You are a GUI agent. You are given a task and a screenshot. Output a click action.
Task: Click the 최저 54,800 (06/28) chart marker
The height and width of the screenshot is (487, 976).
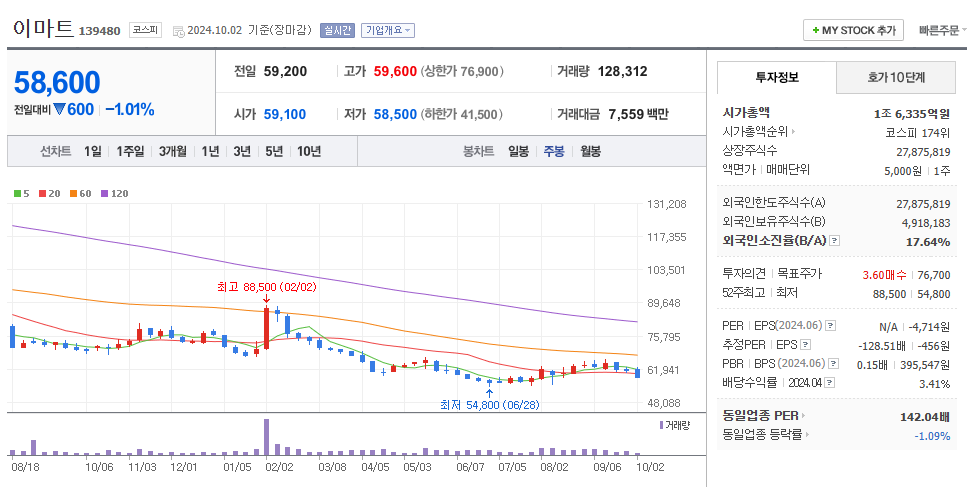click(490, 405)
